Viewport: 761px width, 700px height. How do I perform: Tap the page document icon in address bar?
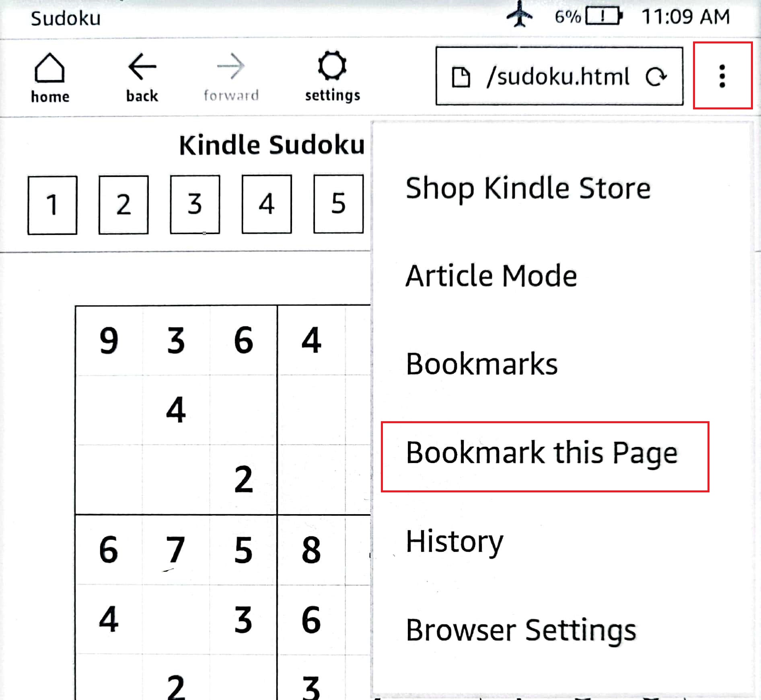(461, 77)
